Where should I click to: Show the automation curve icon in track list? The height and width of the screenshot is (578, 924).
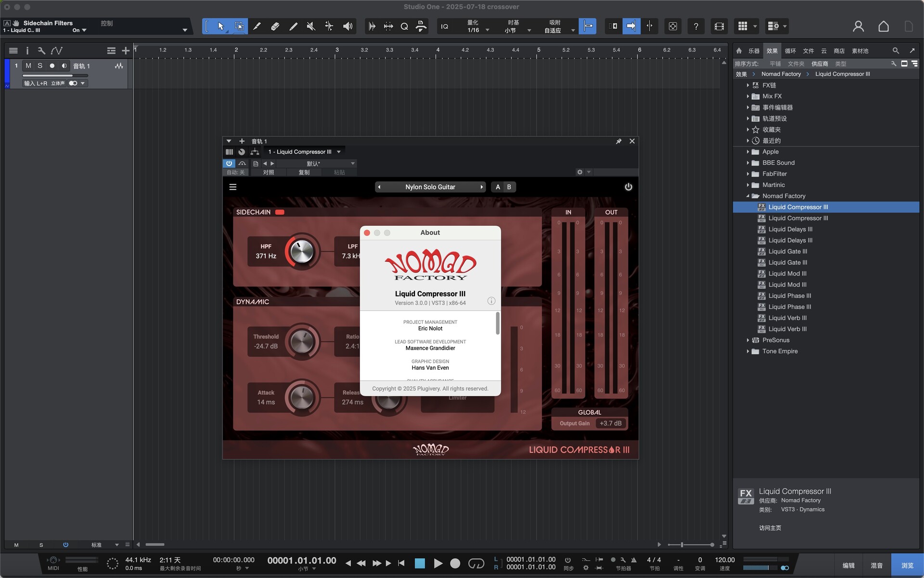tap(57, 51)
